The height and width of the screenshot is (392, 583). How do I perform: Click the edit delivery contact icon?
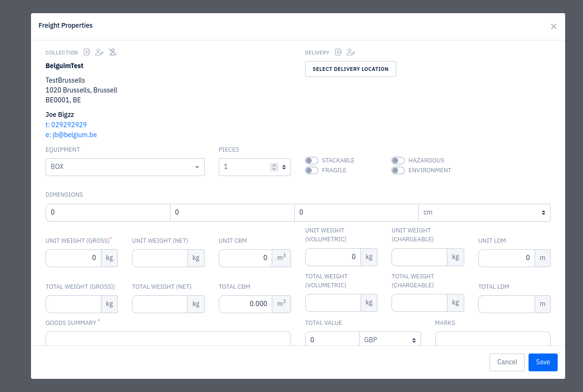tap(351, 52)
